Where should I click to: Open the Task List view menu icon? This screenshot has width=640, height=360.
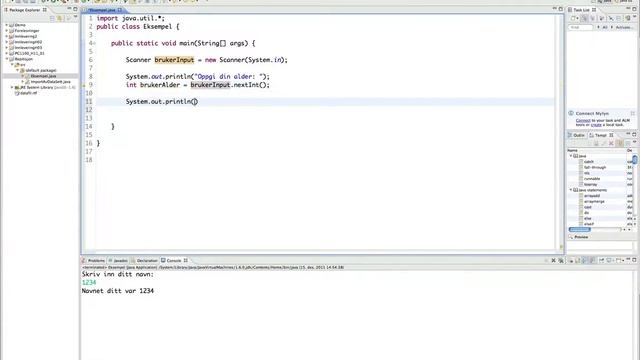pyautogui.click(x=635, y=17)
